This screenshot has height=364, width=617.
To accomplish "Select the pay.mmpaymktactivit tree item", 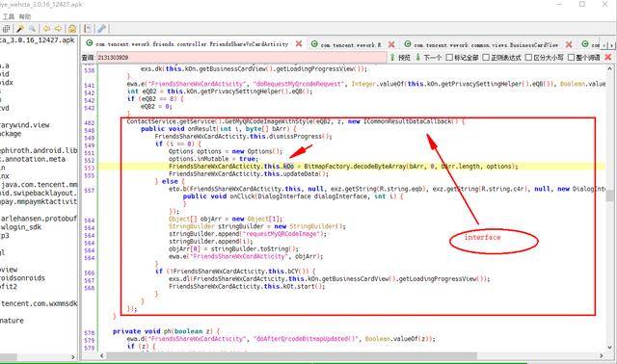I will [39, 201].
